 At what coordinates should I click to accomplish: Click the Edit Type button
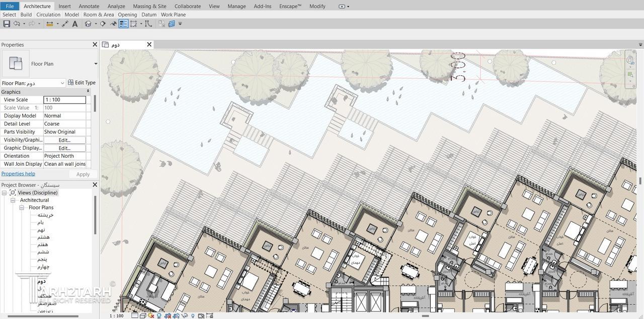click(x=82, y=83)
